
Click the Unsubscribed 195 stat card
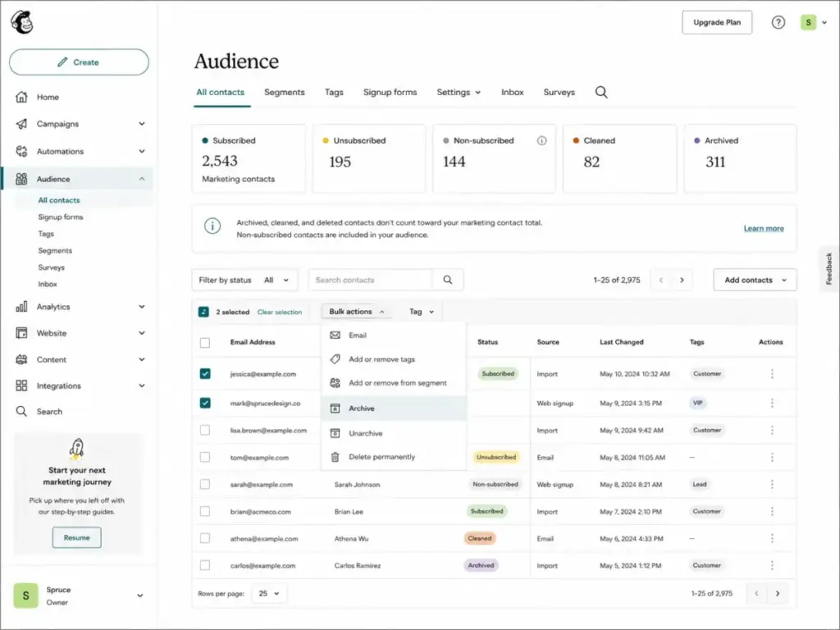click(369, 158)
